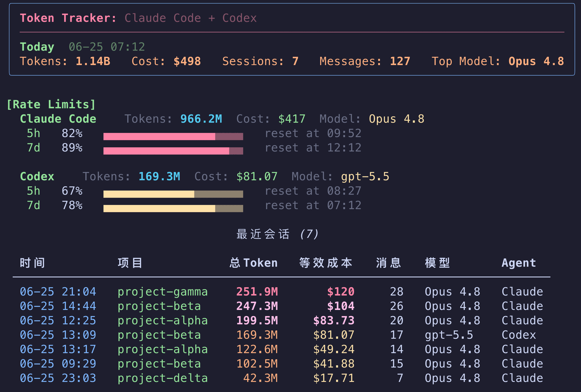Click the "06-25 13:09" session time
The image size is (581, 392).
tap(58, 335)
